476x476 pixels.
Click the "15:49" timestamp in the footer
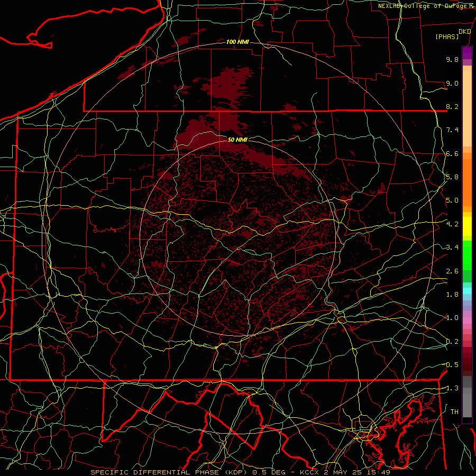pos(378,472)
